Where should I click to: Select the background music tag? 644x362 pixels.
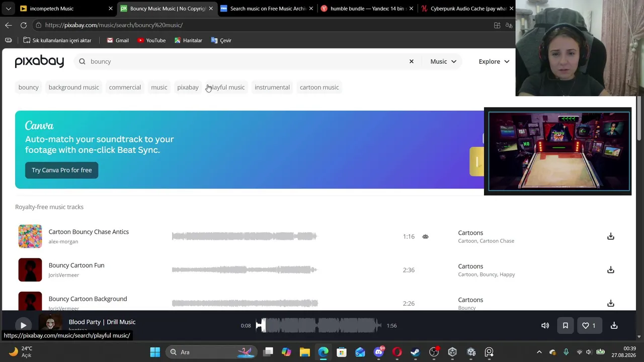73,87
